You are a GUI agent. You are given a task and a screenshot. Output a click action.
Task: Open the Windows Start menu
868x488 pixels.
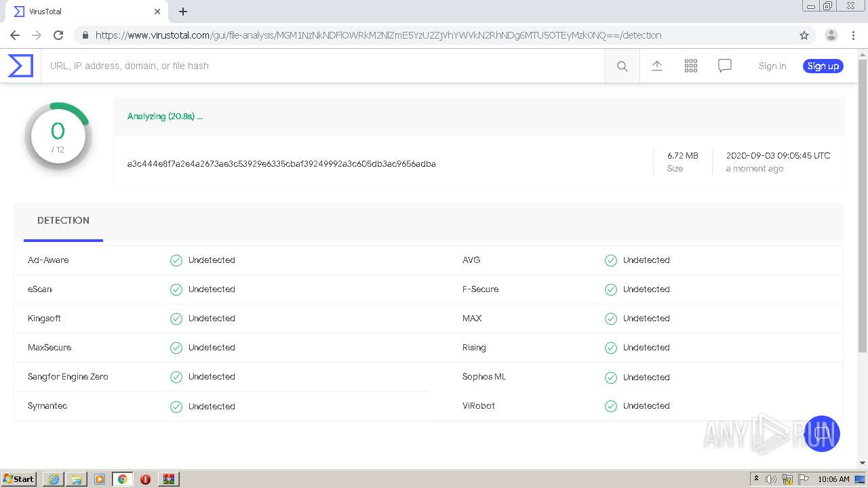pos(18,479)
